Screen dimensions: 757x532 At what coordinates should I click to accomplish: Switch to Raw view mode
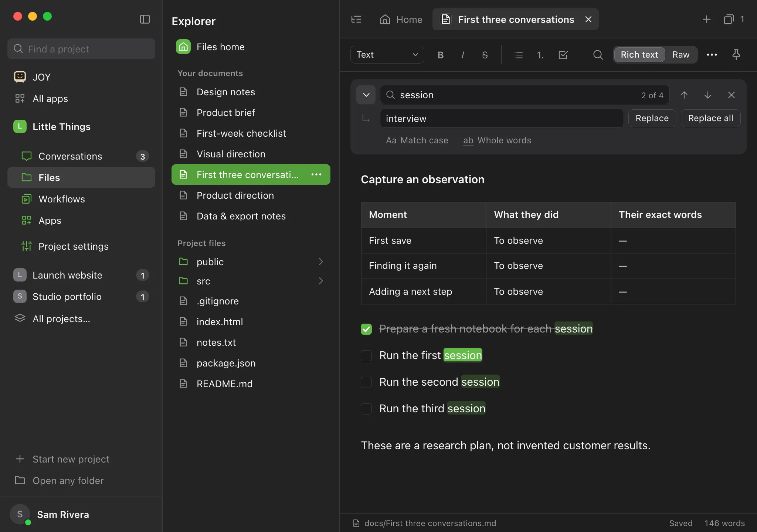[x=681, y=55]
